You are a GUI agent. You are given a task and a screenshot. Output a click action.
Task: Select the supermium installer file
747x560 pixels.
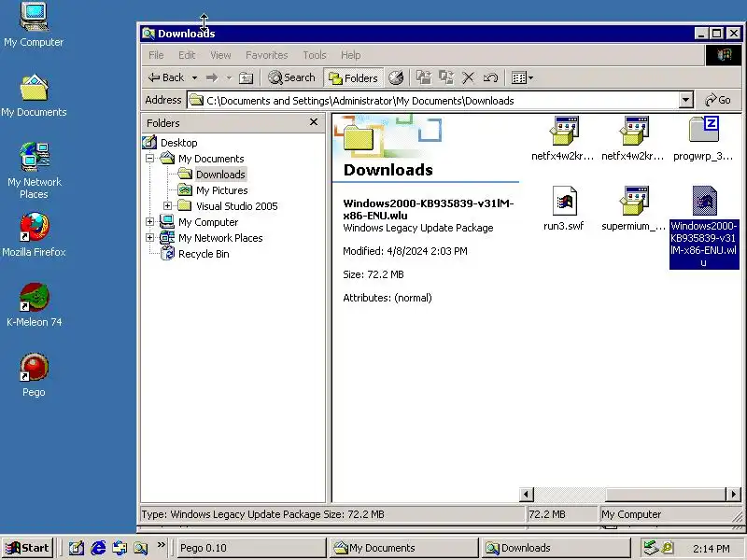tap(633, 208)
